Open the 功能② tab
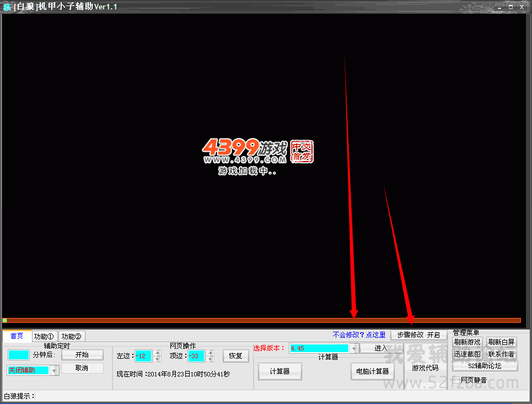This screenshot has height=404, width=532. [71, 336]
